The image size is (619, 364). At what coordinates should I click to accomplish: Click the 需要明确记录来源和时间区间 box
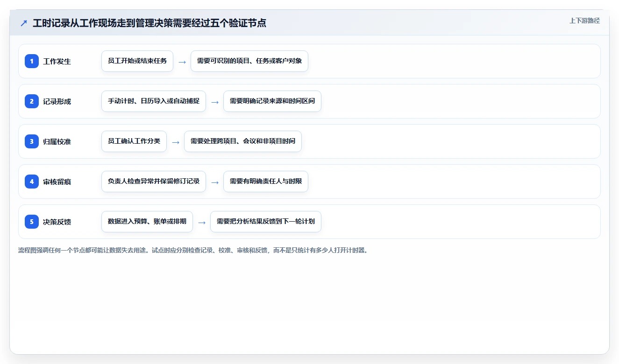tap(272, 101)
